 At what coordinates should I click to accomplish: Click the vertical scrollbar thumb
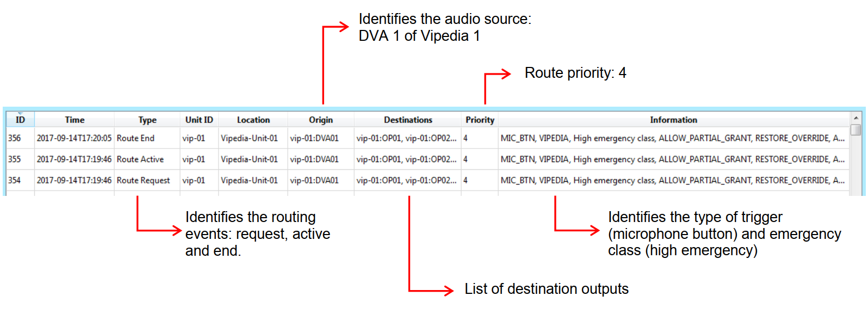point(855,130)
